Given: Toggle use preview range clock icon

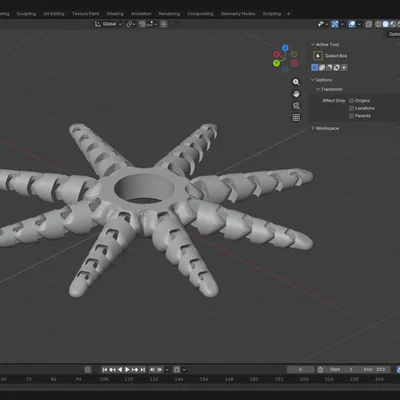Looking at the screenshot, I should pyautogui.click(x=320, y=369).
